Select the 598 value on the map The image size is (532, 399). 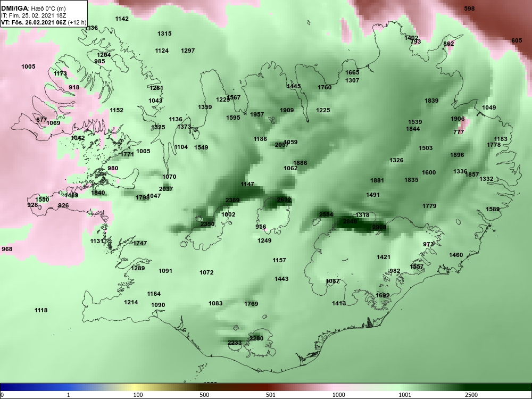(469, 9)
